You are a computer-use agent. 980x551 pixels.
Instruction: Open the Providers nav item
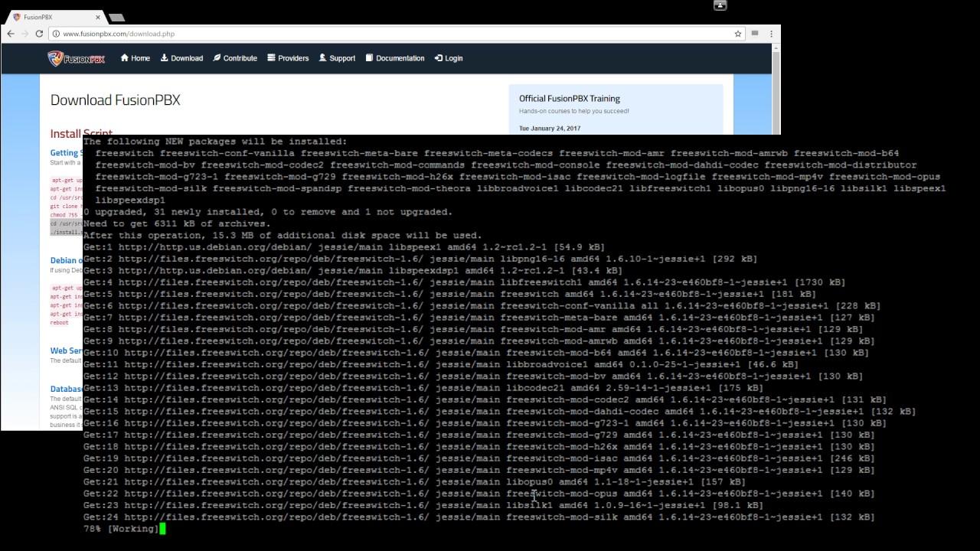(288, 58)
